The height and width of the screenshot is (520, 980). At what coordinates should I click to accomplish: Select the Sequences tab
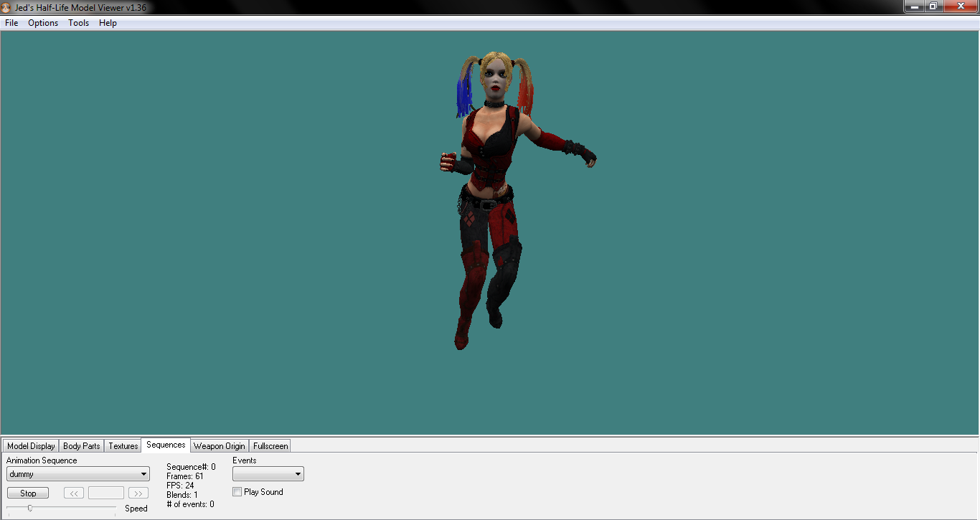coord(166,445)
